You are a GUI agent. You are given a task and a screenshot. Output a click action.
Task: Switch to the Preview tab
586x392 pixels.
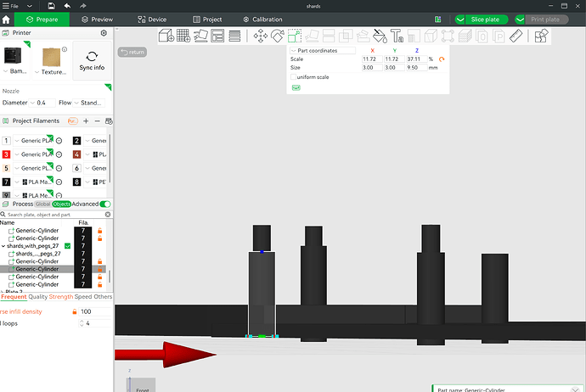click(x=97, y=20)
